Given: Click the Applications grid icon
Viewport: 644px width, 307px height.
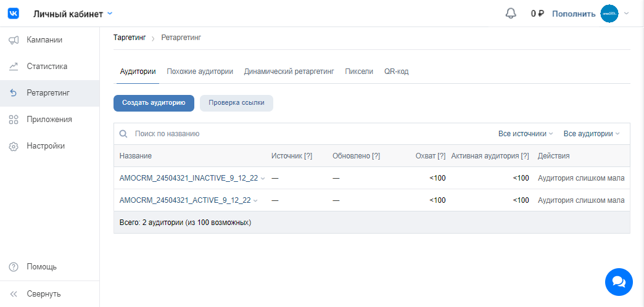Looking at the screenshot, I should (x=14, y=120).
